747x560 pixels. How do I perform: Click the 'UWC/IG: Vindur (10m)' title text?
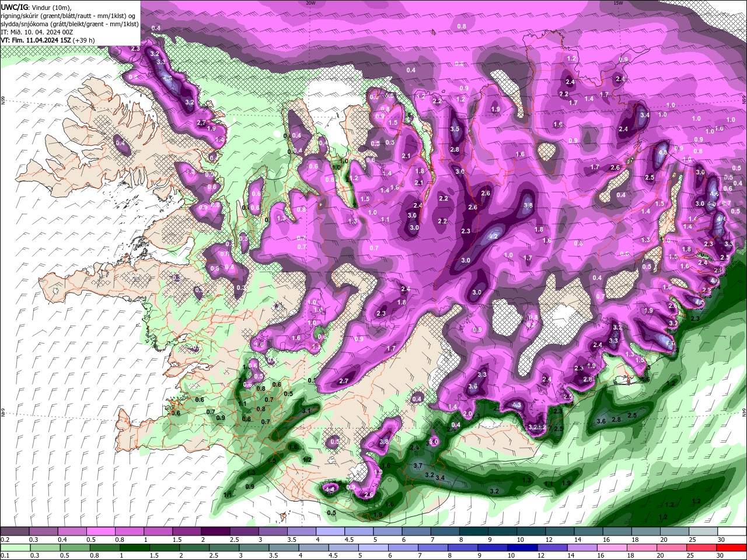coord(36,7)
